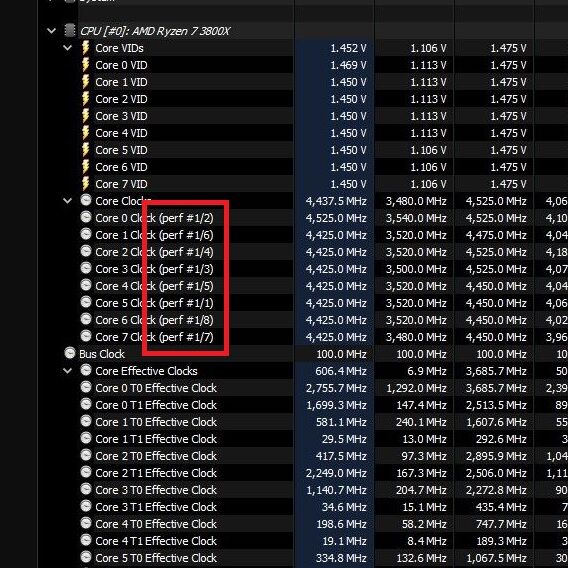Collapse the CPU [#0] AMD Ryzen 7 3800X section

(x=51, y=31)
